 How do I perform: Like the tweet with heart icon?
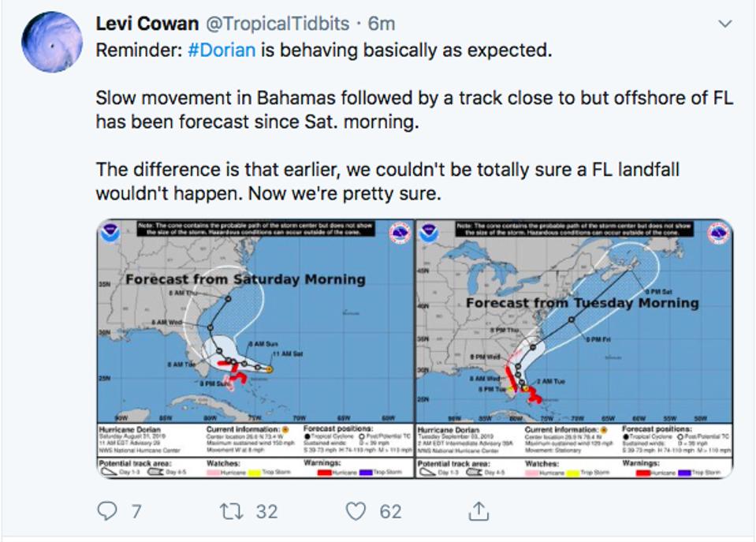(356, 511)
